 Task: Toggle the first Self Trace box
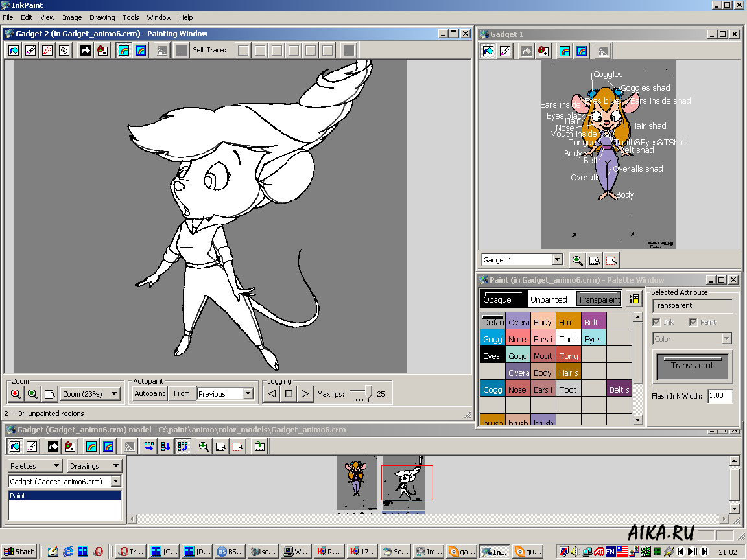tap(243, 51)
